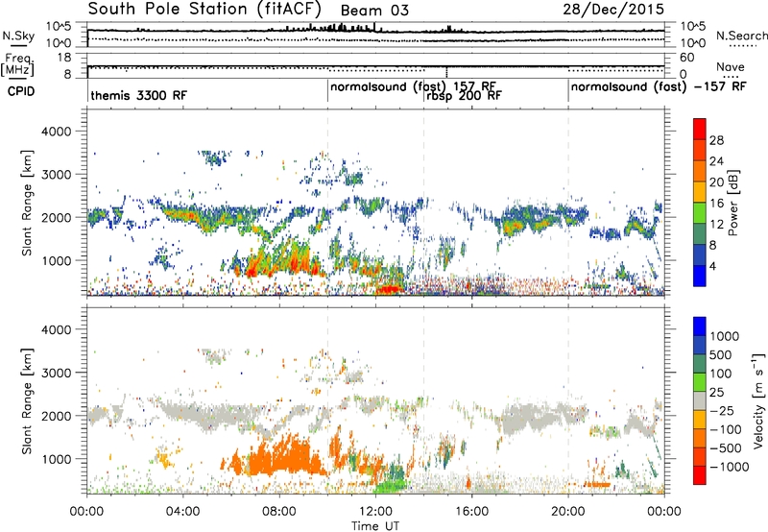Click the '12:00' time axis label

(375, 512)
